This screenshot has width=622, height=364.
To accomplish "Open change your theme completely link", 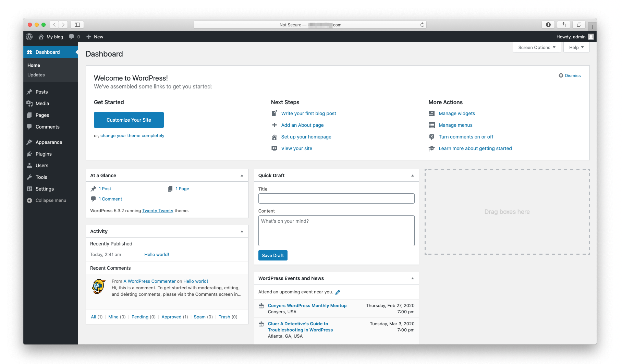I will (x=132, y=136).
